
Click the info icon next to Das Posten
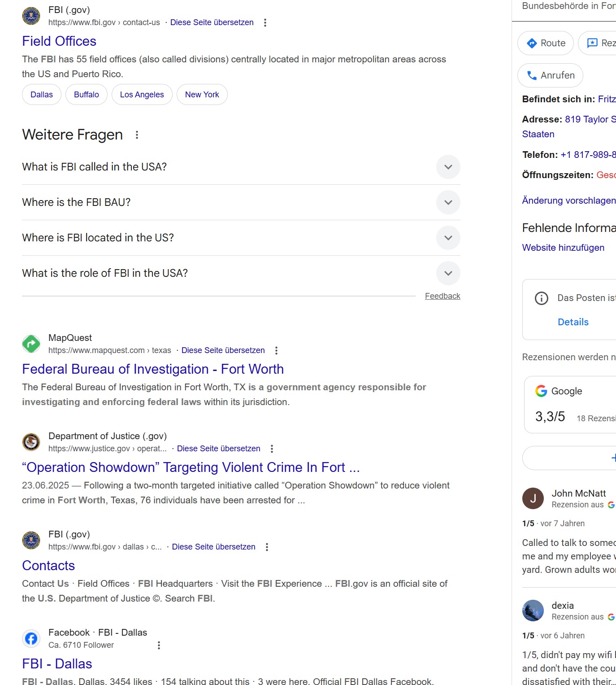pos(542,298)
